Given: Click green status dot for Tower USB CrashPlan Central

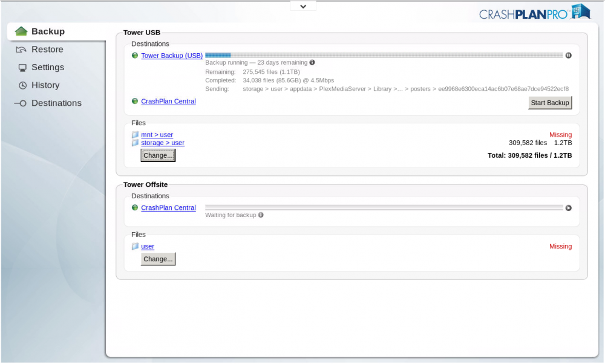Looking at the screenshot, I should coord(135,101).
